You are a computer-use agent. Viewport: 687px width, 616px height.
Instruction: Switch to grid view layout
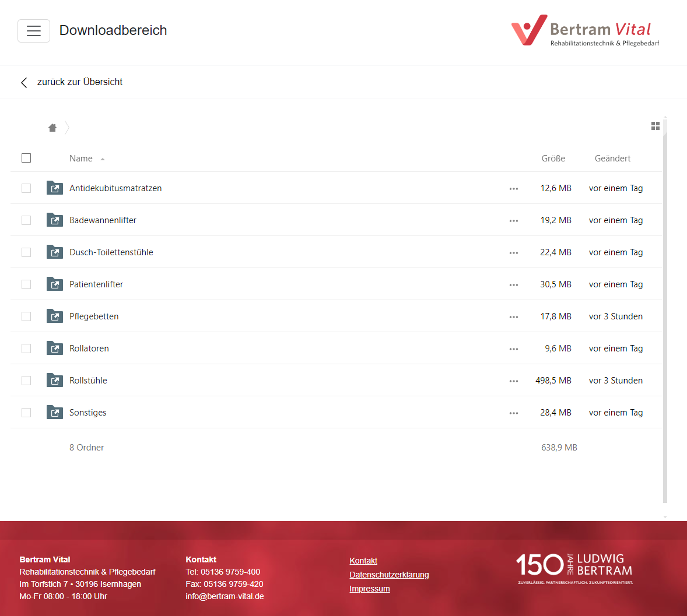pos(655,126)
